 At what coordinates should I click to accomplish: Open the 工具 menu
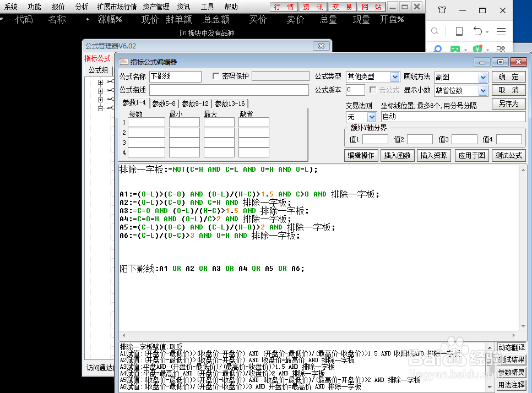[x=208, y=7]
